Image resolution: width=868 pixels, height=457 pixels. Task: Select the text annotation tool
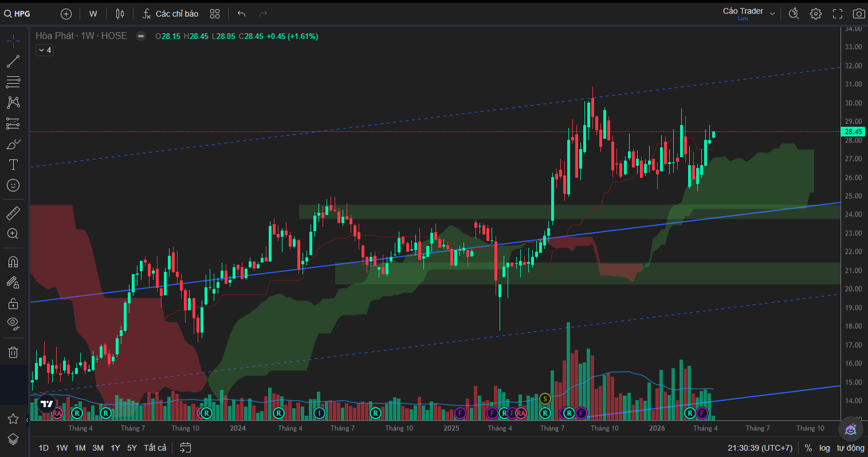click(13, 165)
